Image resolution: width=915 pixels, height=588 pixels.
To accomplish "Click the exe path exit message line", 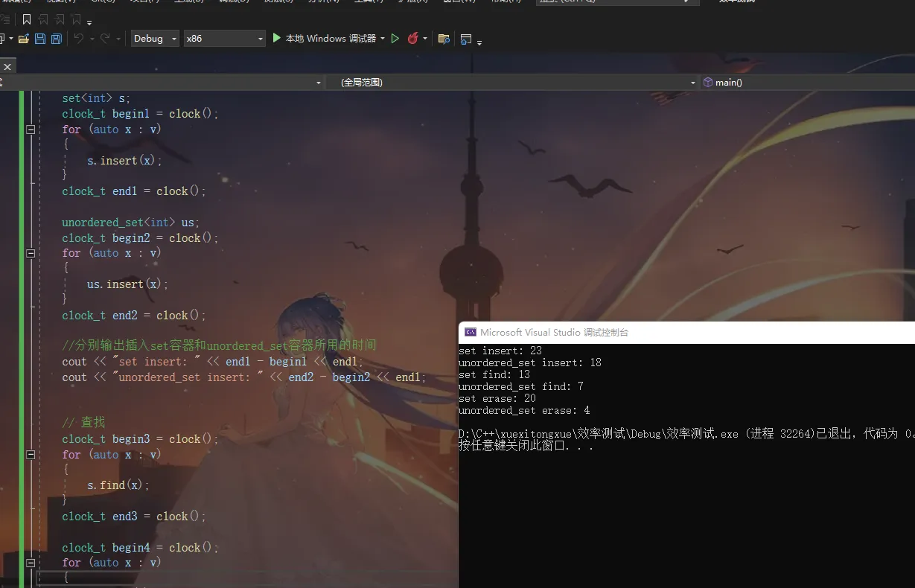I will point(686,434).
